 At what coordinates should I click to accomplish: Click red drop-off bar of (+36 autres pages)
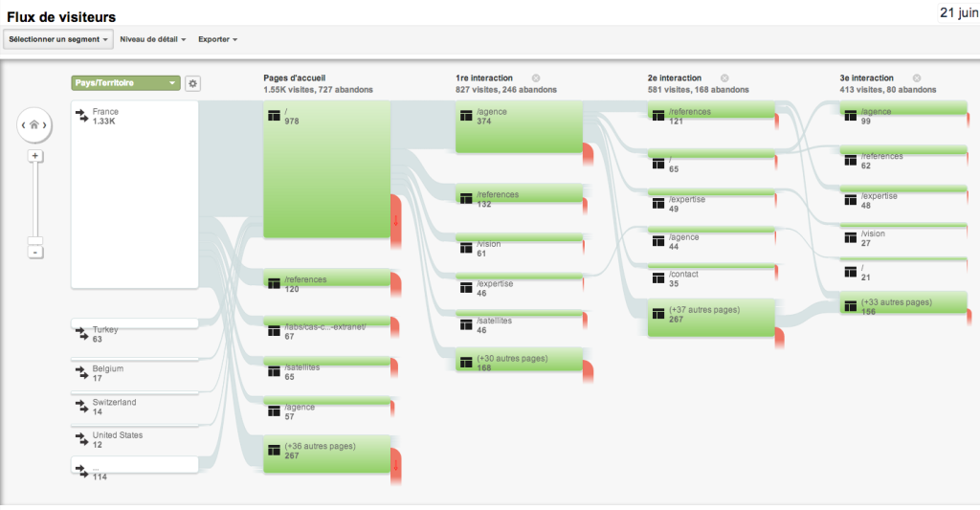point(395,466)
